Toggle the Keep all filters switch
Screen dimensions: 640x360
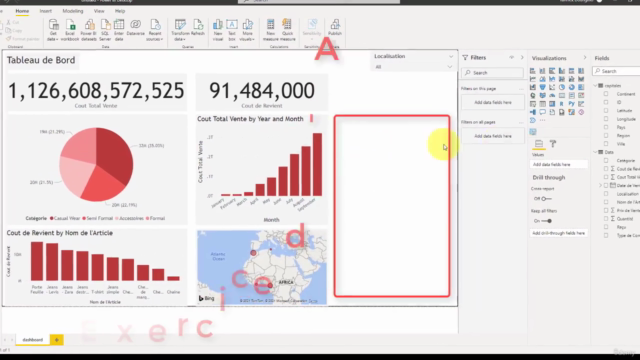(x=546, y=221)
